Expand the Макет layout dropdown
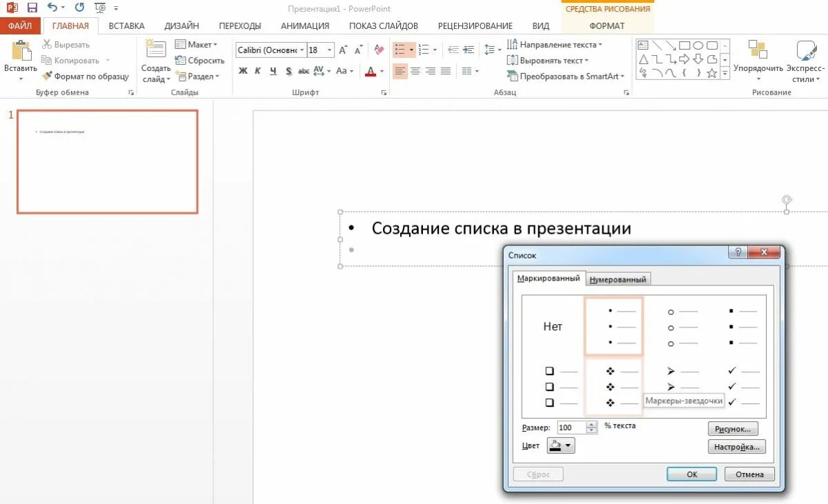The image size is (828, 504). click(196, 45)
